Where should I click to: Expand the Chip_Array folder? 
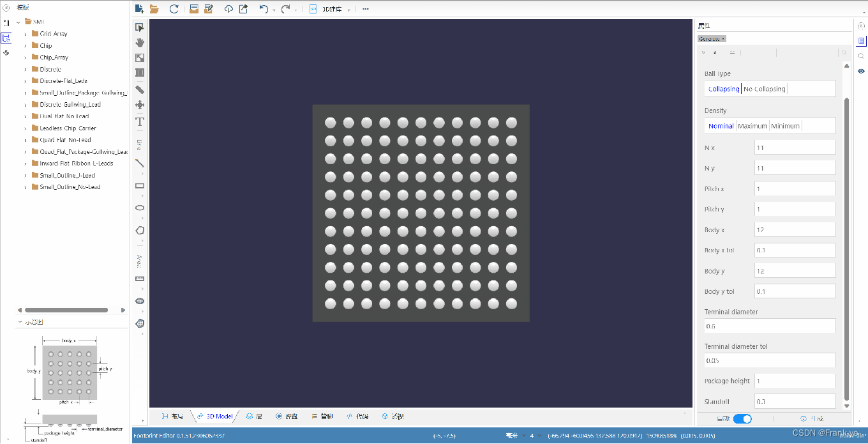coord(26,57)
